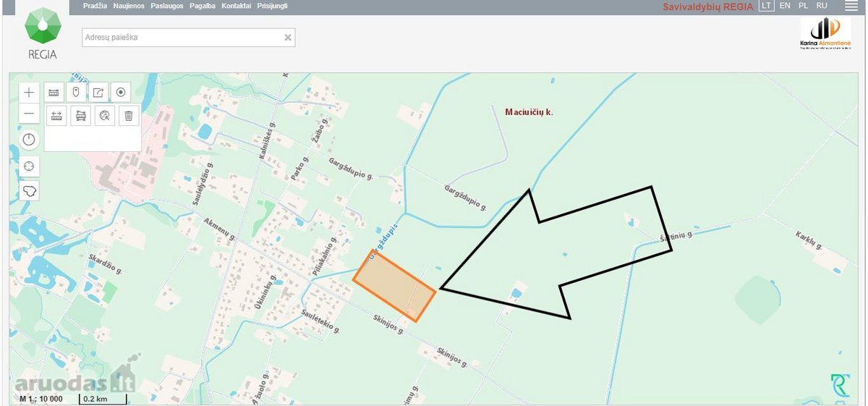Click the REGIA logo
Viewport: 868px width, 406px height.
coord(42,33)
